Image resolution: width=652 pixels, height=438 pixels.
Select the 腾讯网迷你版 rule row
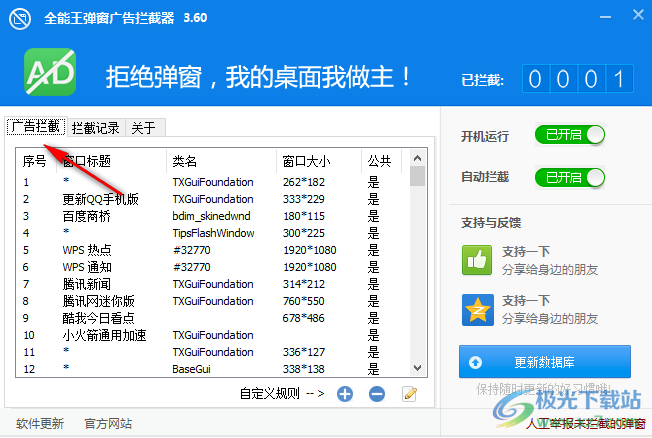(x=212, y=301)
